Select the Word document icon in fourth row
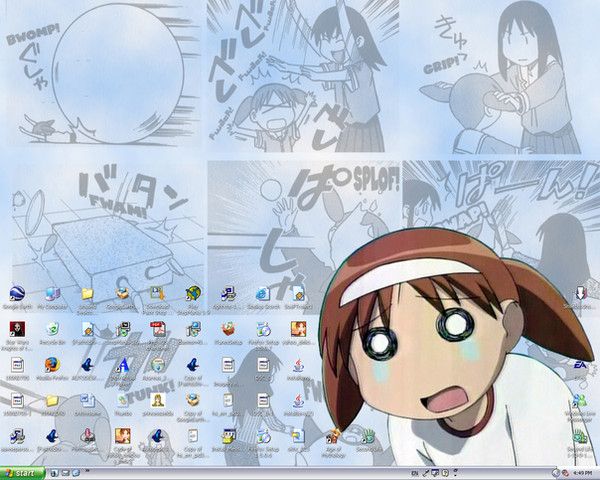This screenshot has width=600, height=480. [87, 400]
